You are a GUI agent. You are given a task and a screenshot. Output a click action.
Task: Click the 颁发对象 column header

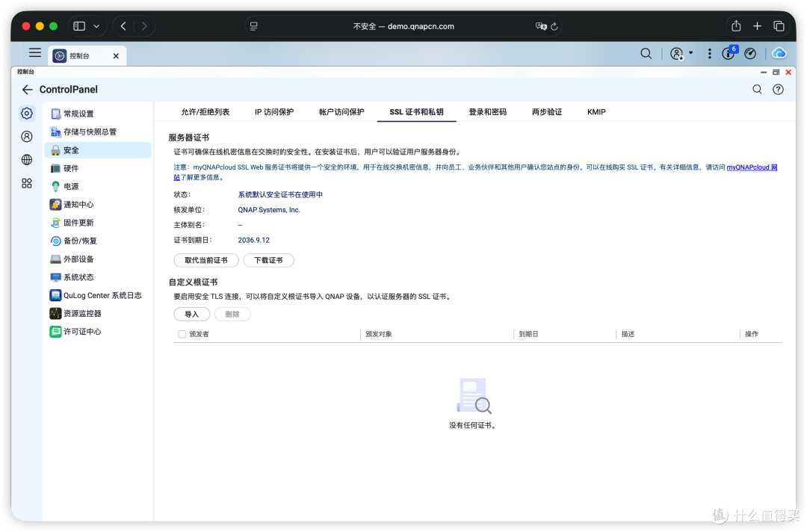(x=379, y=335)
